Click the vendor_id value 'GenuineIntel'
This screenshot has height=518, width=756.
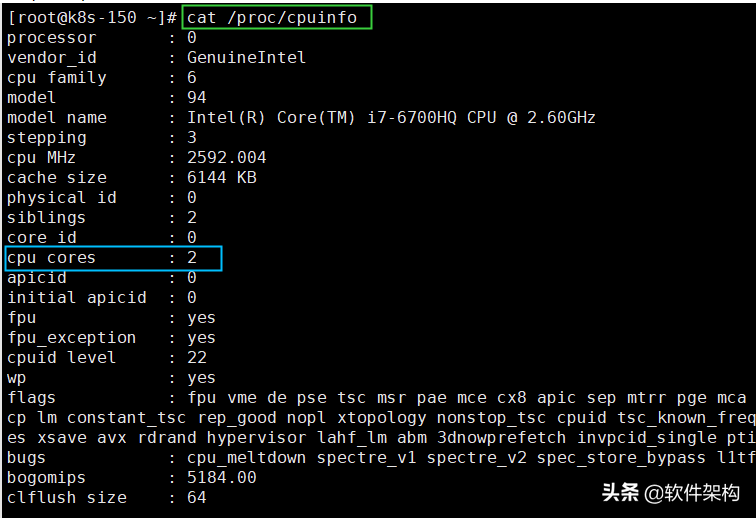pyautogui.click(x=246, y=58)
